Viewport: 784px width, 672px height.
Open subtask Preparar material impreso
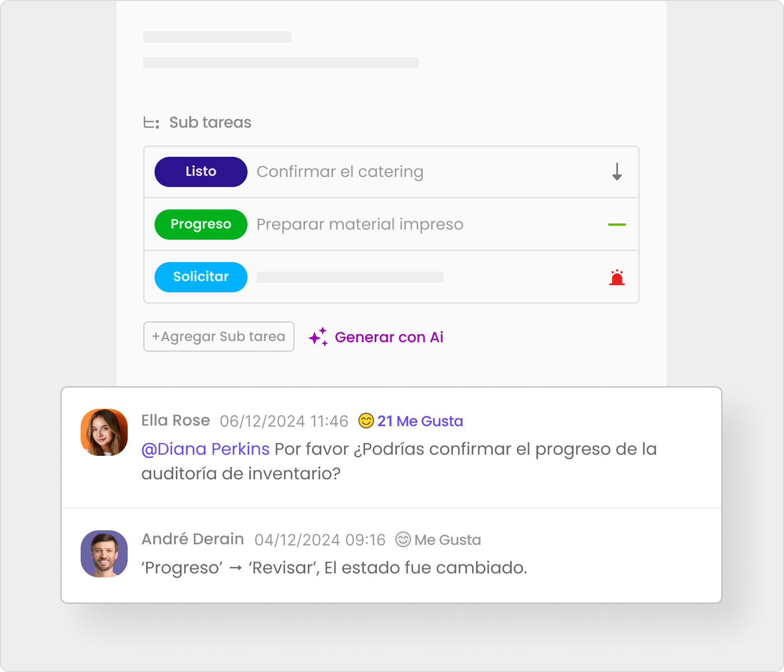(360, 225)
